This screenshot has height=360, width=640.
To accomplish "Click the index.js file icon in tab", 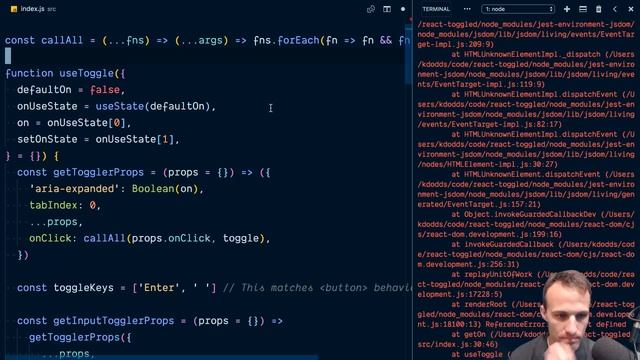I will point(14,9).
